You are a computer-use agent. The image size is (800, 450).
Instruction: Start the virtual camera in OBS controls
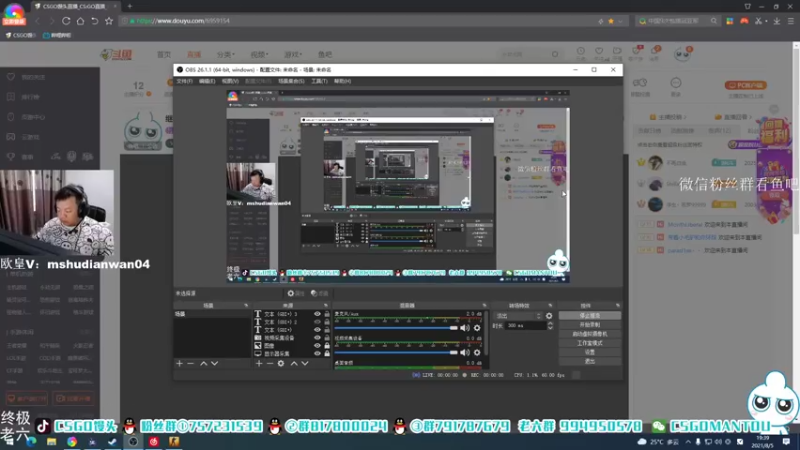tap(590, 334)
